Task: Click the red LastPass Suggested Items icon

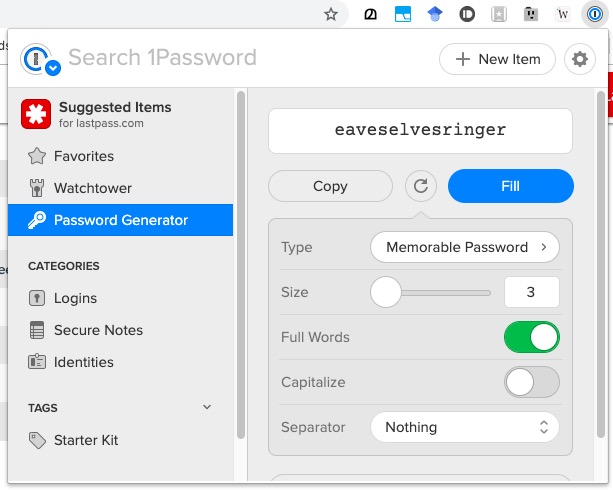Action: coord(36,114)
